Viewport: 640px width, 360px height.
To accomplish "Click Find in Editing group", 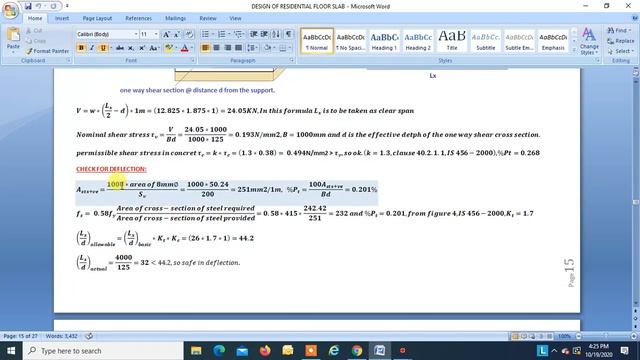I will [618, 31].
